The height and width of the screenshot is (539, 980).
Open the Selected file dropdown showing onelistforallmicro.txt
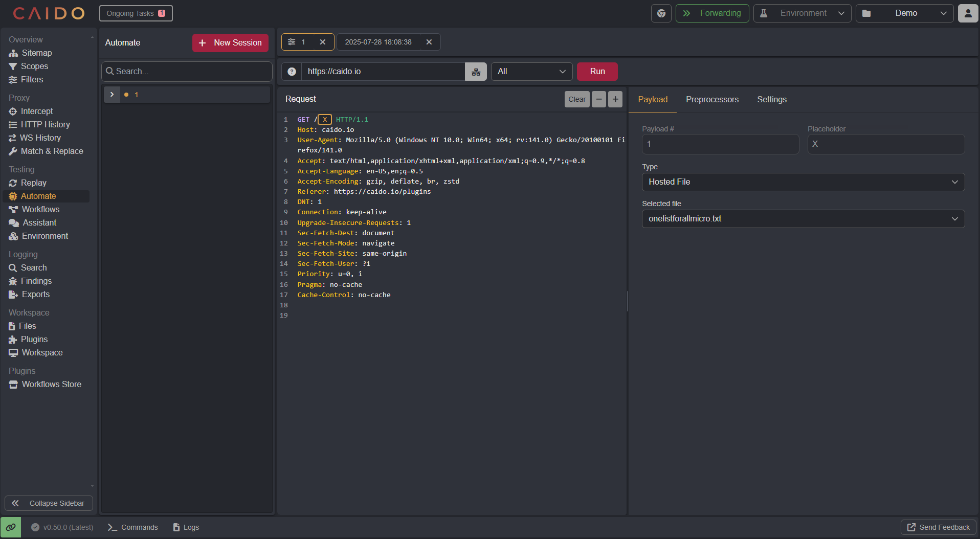[x=803, y=219]
